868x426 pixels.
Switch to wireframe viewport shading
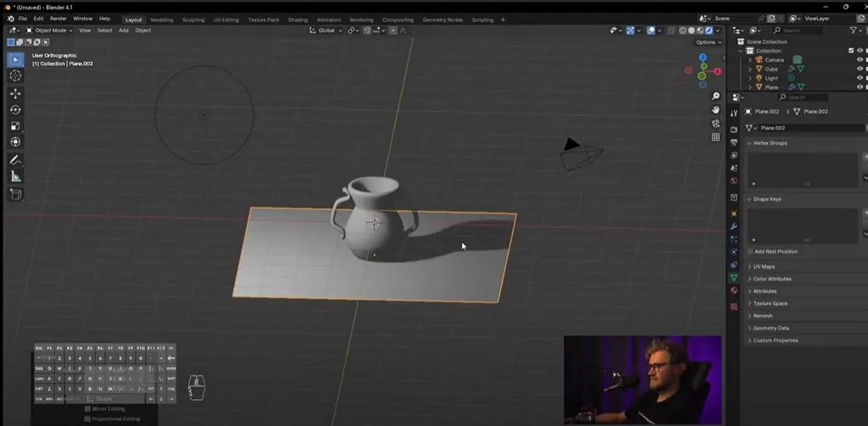click(x=683, y=30)
